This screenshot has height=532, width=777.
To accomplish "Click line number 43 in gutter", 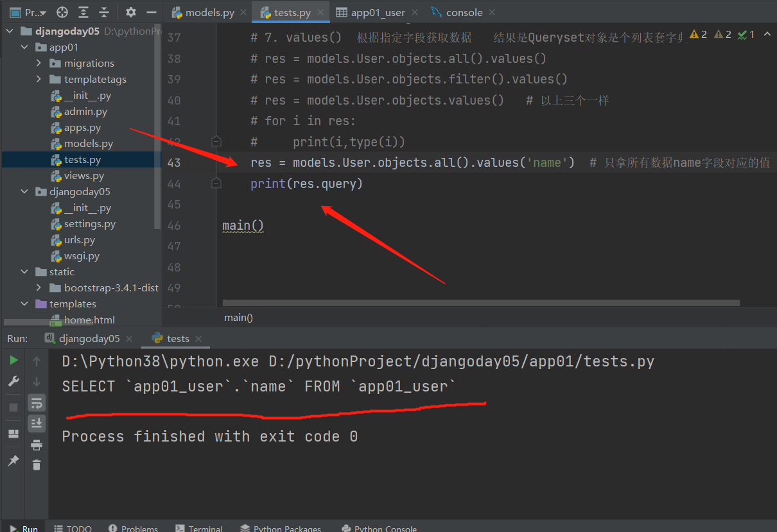I will [x=173, y=162].
